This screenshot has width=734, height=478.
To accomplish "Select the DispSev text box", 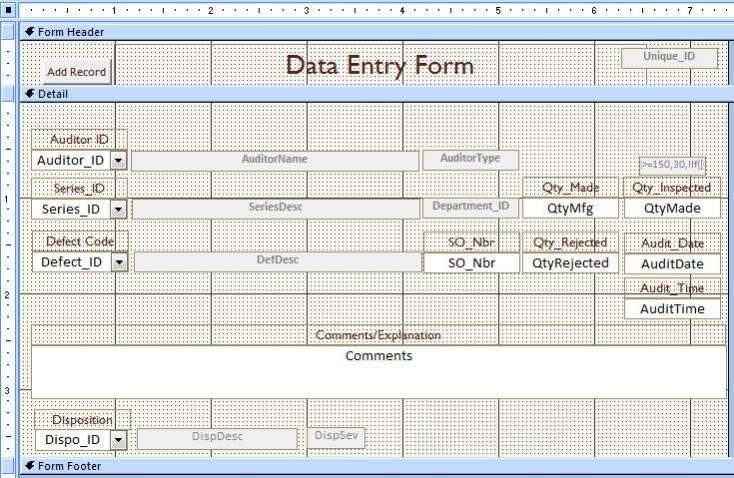I will 336,437.
